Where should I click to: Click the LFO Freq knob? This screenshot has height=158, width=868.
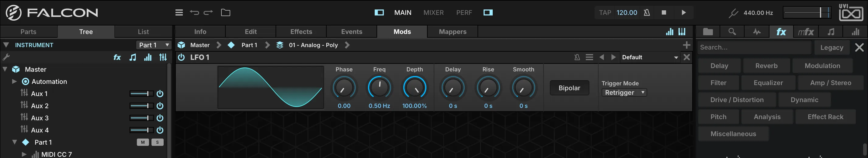(379, 88)
